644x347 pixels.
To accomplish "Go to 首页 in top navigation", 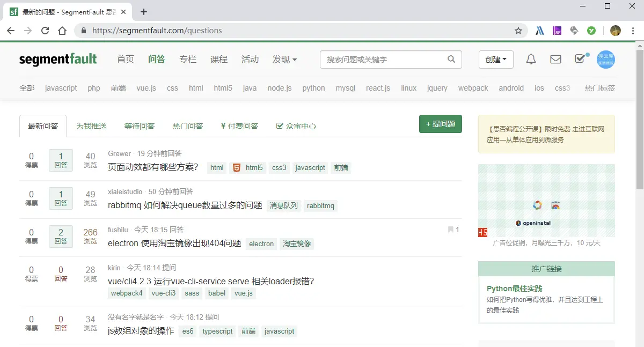I will click(x=126, y=59).
